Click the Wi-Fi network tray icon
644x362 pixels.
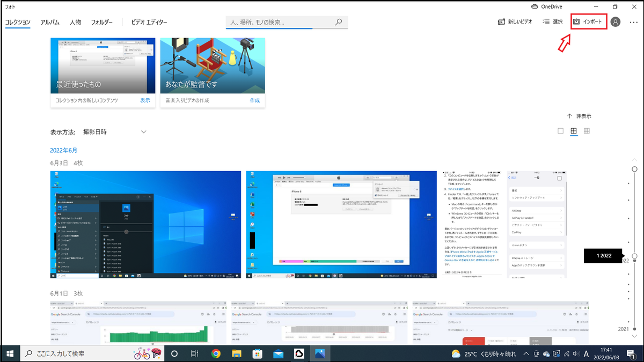pyautogui.click(x=567, y=353)
